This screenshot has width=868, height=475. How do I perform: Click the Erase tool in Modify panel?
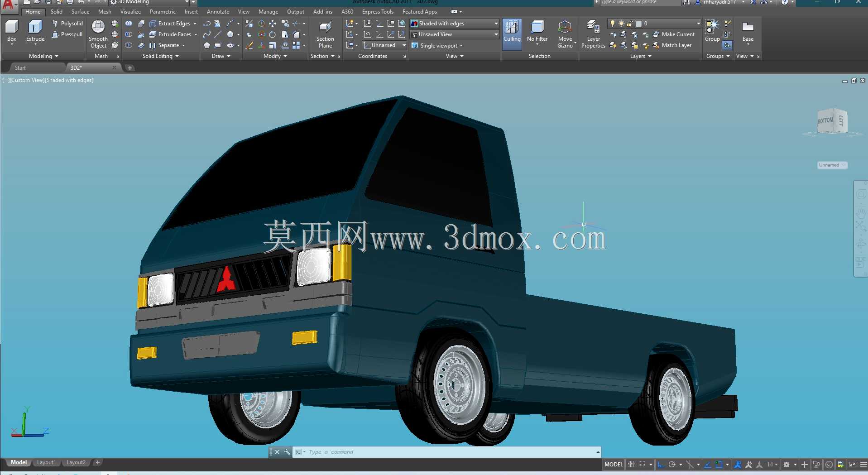[249, 45]
